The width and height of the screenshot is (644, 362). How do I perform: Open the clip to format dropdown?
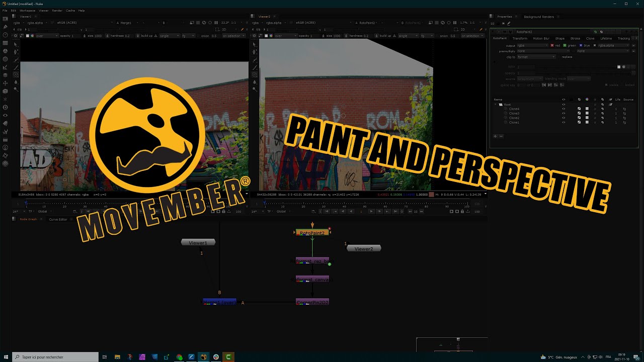click(536, 57)
